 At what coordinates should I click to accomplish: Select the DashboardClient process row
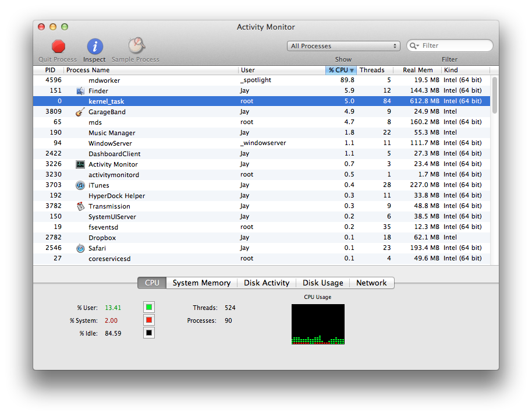(x=261, y=154)
